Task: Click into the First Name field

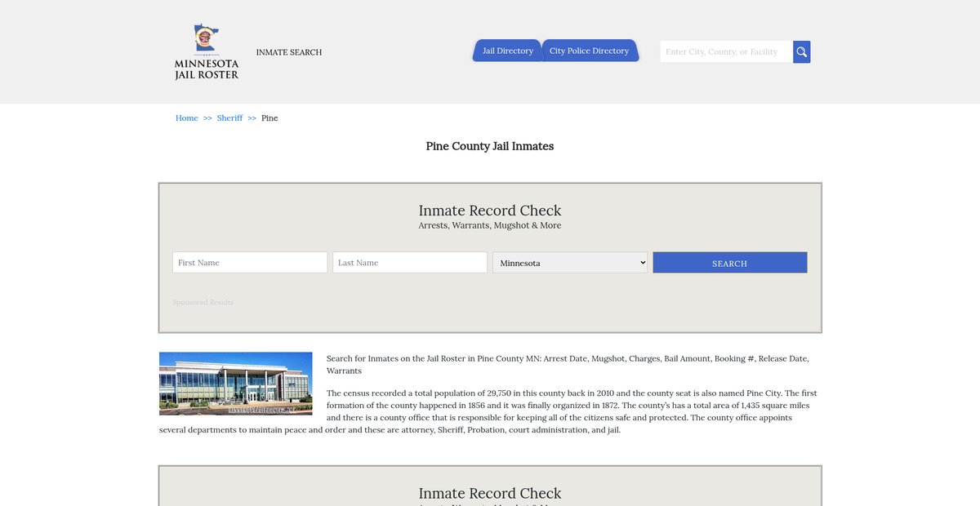Action: pyautogui.click(x=250, y=263)
